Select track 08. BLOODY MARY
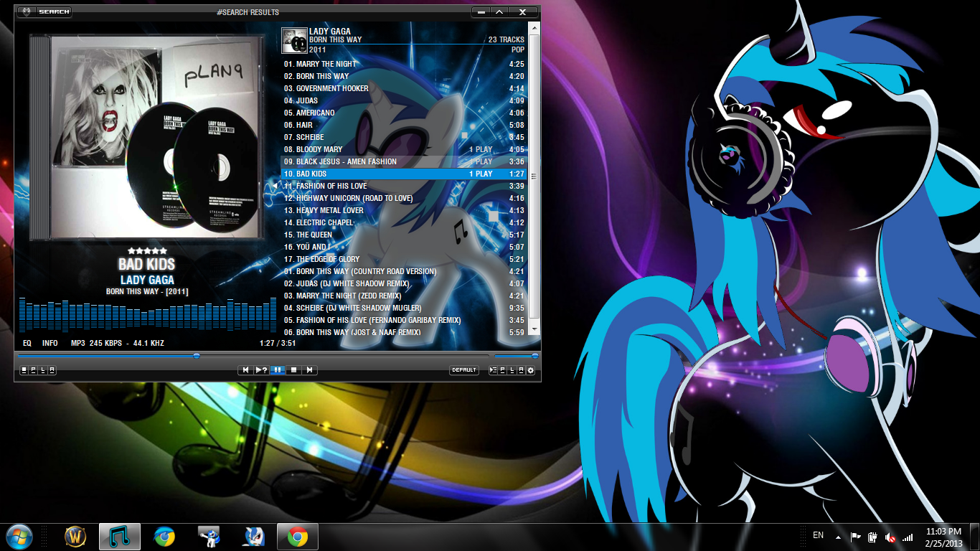 pos(403,149)
